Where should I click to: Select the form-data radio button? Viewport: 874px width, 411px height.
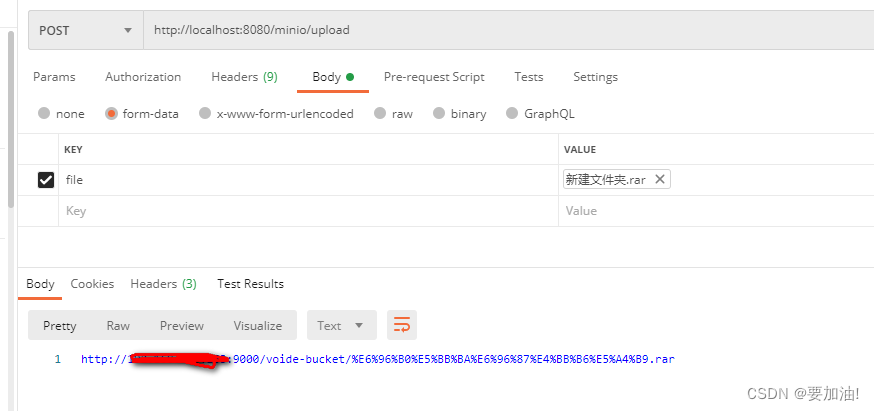point(111,114)
